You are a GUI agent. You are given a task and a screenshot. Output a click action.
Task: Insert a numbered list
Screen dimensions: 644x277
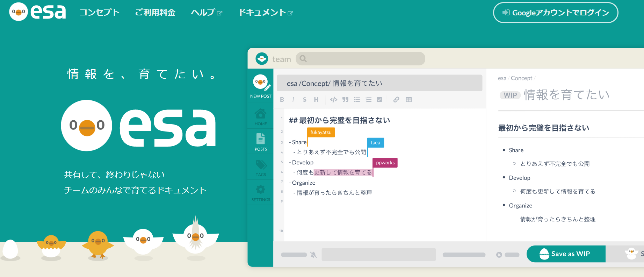(368, 100)
